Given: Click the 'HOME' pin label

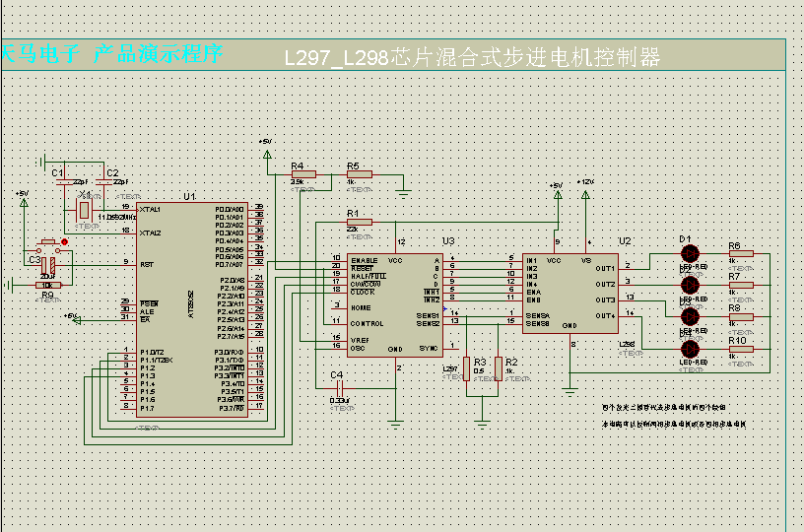Looking at the screenshot, I should [x=361, y=308].
